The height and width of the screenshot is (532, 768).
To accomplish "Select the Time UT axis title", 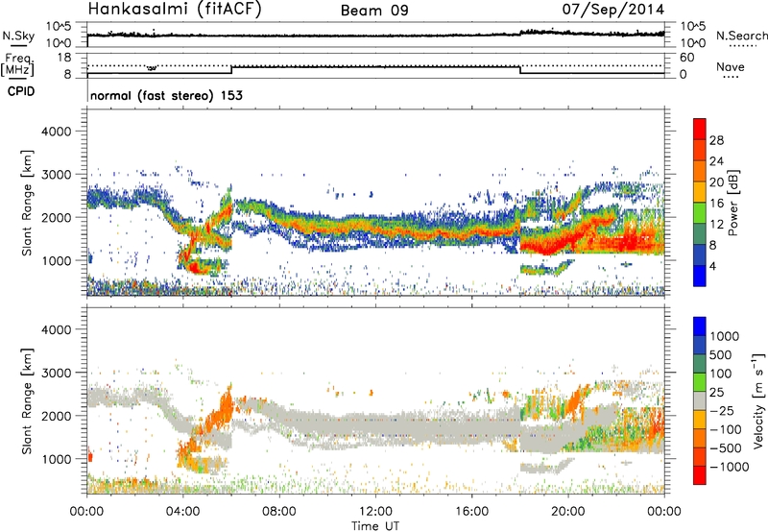I will tap(375, 526).
